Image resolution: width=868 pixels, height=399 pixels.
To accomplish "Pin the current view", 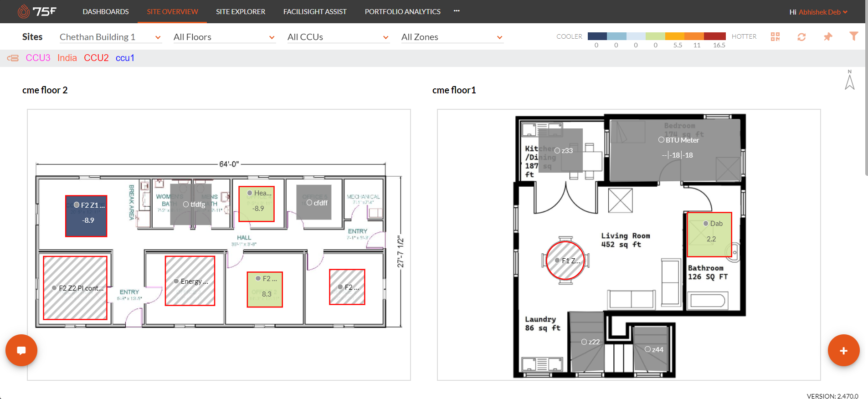I will pyautogui.click(x=828, y=37).
